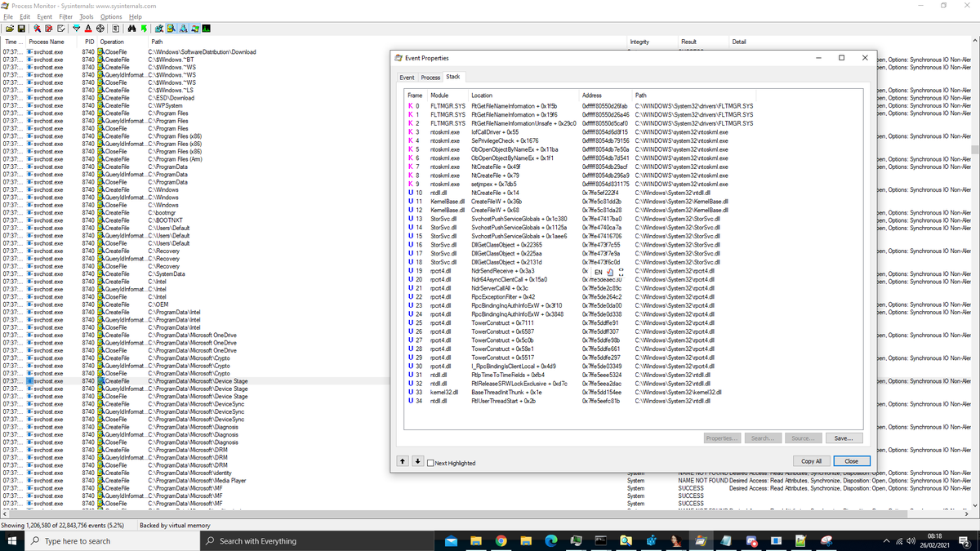Click the Save... button
980x551 pixels.
844,438
